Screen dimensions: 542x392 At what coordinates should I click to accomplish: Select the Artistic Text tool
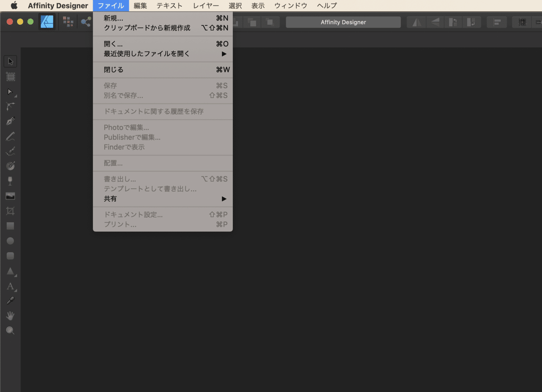click(x=10, y=286)
